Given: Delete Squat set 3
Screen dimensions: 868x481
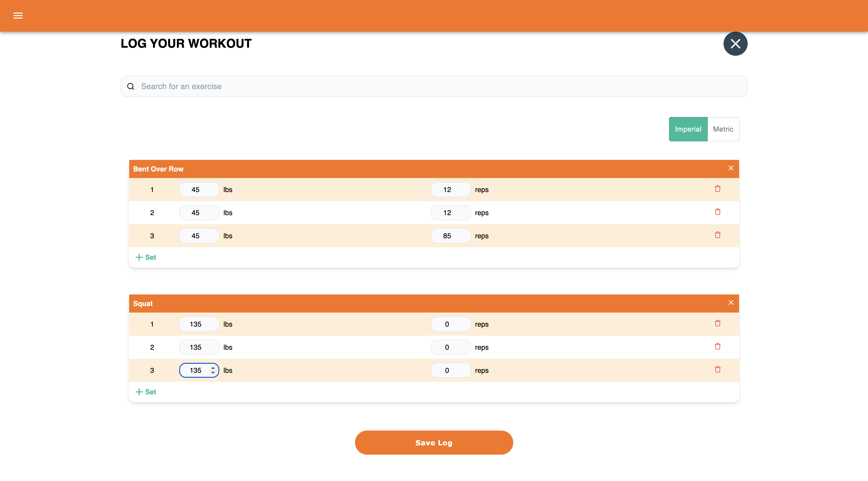Looking at the screenshot, I should (718, 370).
